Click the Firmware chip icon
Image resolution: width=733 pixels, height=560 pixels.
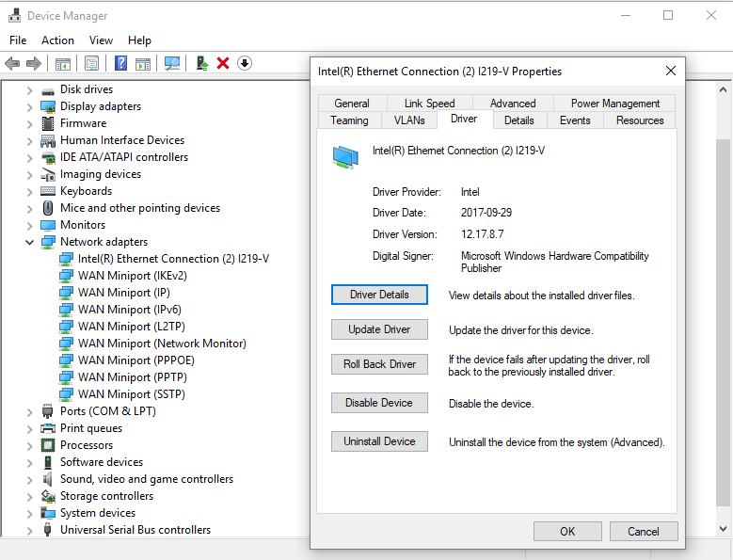[48, 123]
